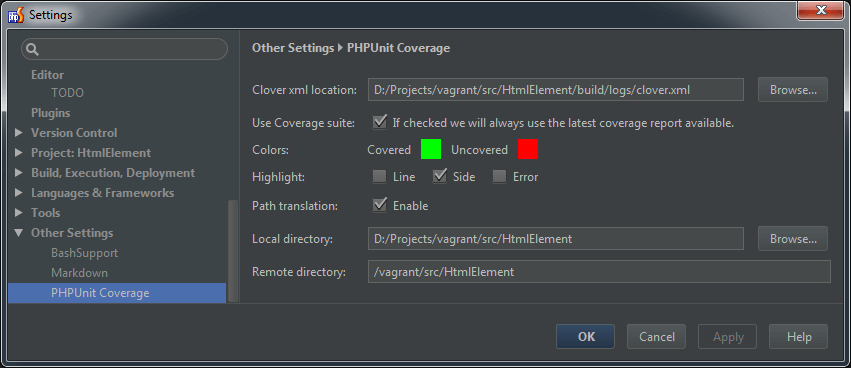Expand Languages & Frameworks node
The image size is (851, 368).
(19, 193)
